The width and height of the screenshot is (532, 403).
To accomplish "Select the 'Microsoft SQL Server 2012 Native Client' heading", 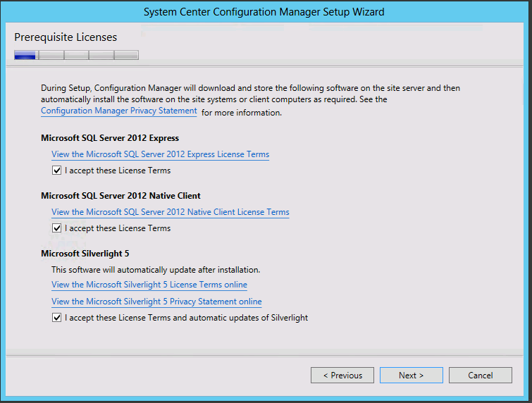I will tap(120, 196).
